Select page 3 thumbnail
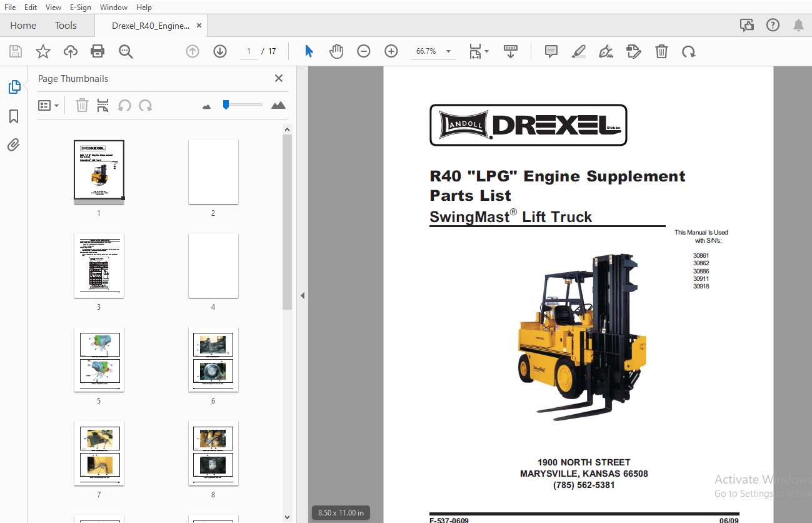This screenshot has height=523, width=812. pyautogui.click(x=99, y=266)
